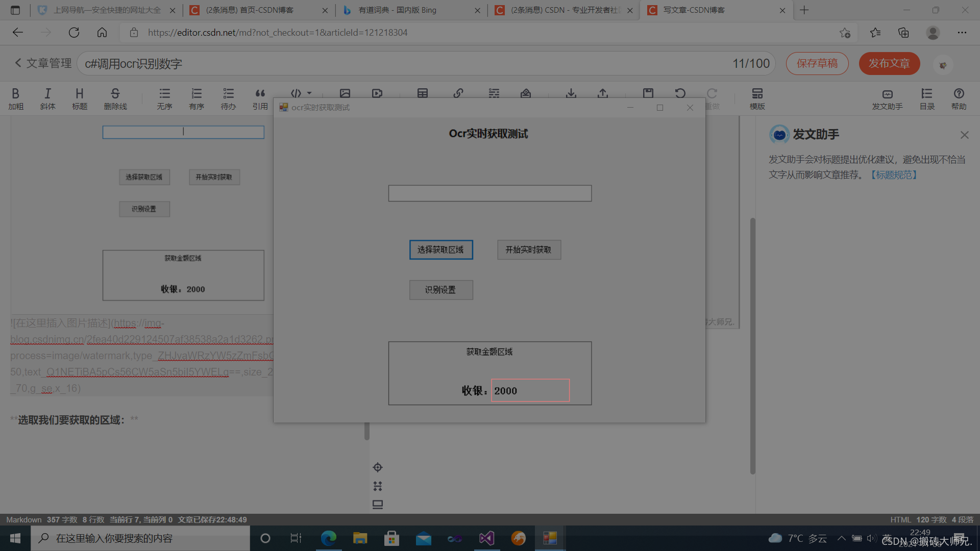Viewport: 980px width, 551px height.
Task: Go back to 文章管理
Action: click(43, 63)
